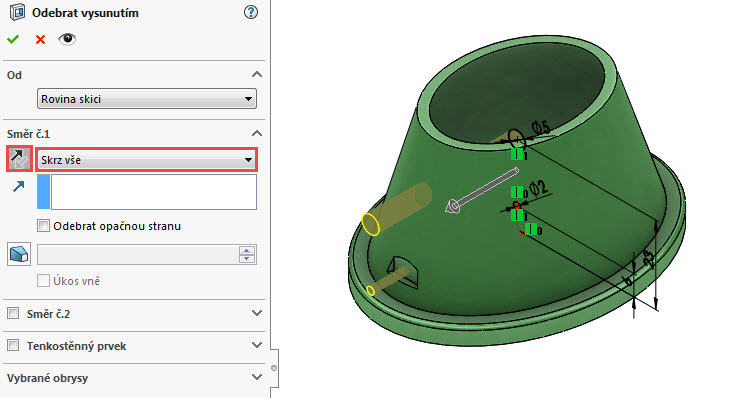
Task: Enable the Směr č.2 checkbox
Action: [x=13, y=314]
